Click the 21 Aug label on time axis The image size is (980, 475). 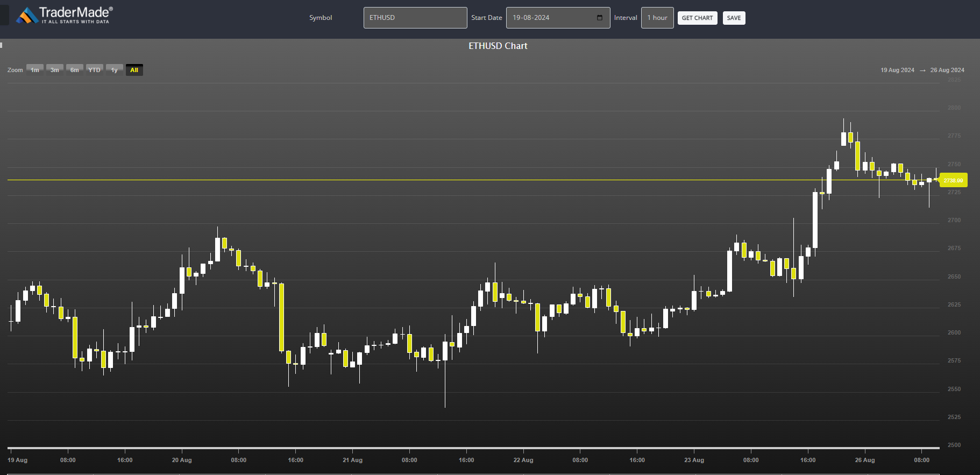point(352,460)
